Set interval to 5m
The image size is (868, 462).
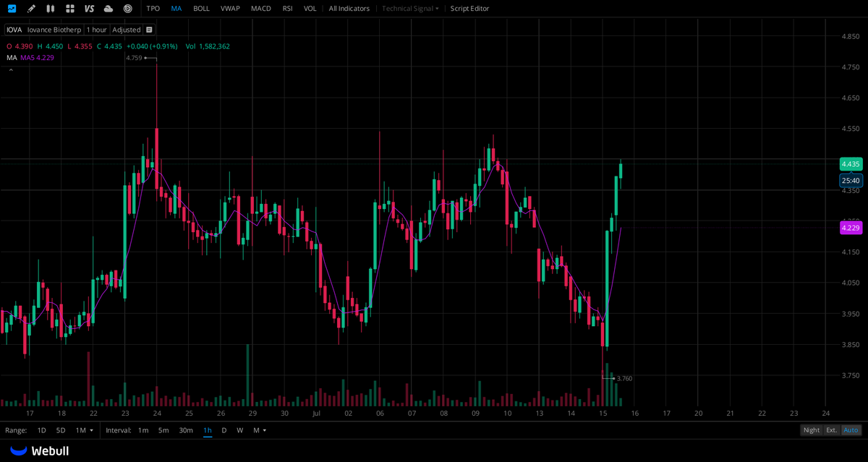click(x=163, y=430)
